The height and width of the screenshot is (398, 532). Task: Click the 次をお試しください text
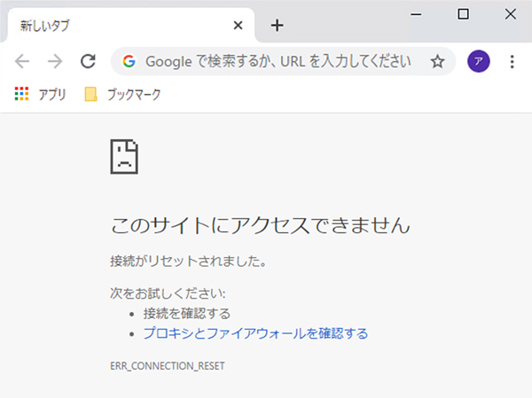coord(168,293)
